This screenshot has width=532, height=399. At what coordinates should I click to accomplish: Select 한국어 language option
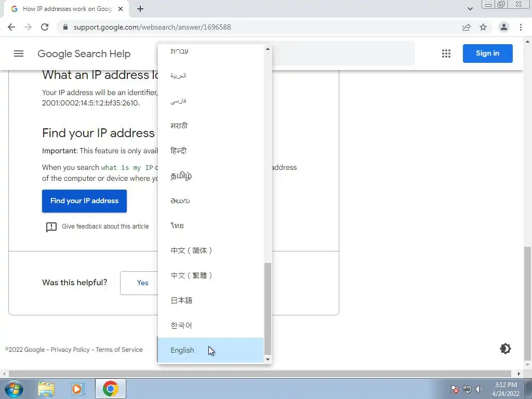[211, 325]
